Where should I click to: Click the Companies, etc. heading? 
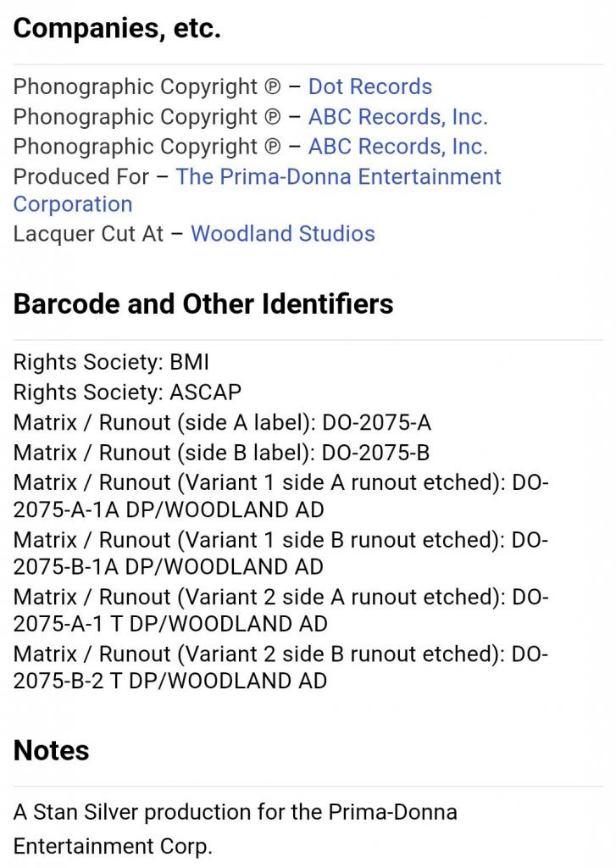[x=117, y=28]
